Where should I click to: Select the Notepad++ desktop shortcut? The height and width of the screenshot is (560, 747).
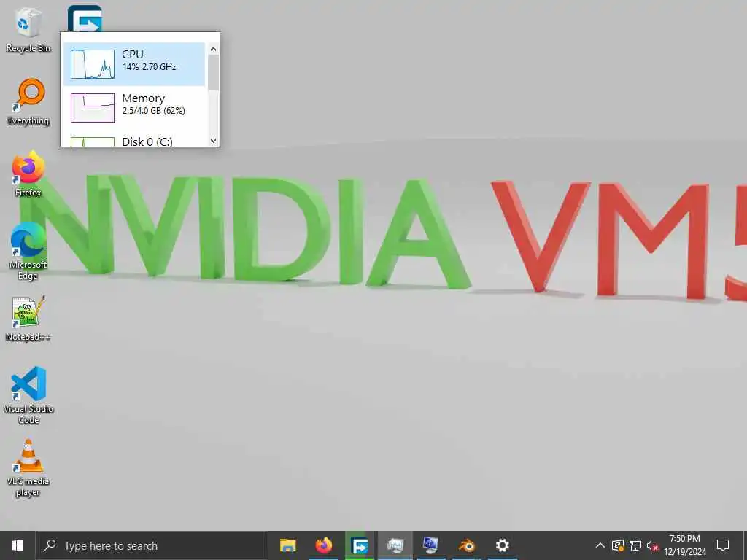28,319
